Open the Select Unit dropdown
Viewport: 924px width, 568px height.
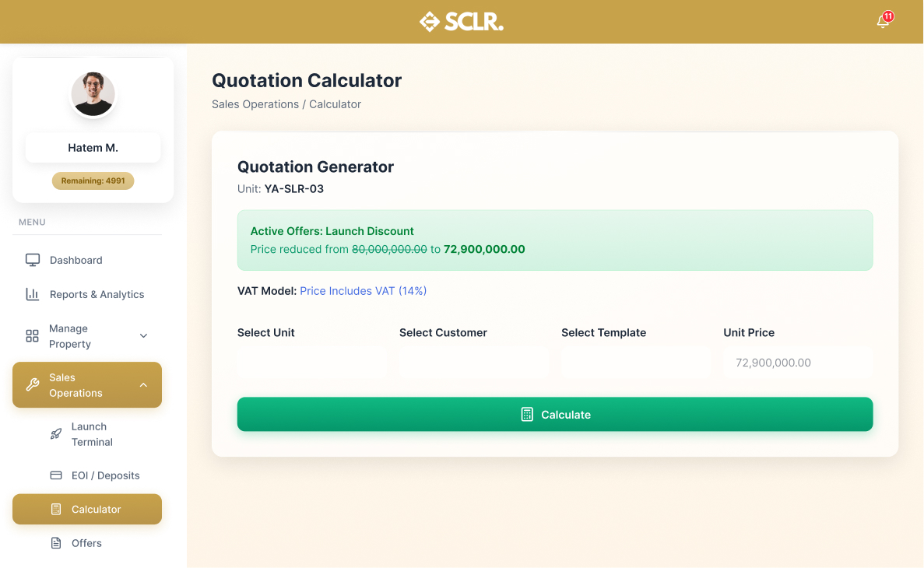311,363
